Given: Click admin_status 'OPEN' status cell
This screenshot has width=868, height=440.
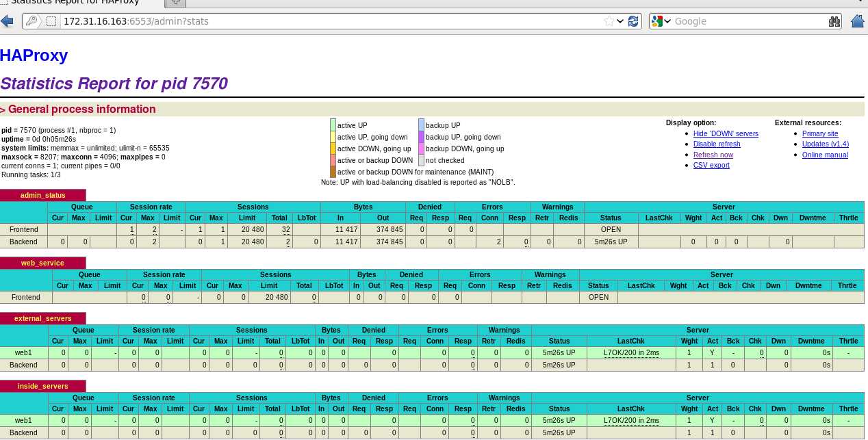Looking at the screenshot, I should click(611, 230).
